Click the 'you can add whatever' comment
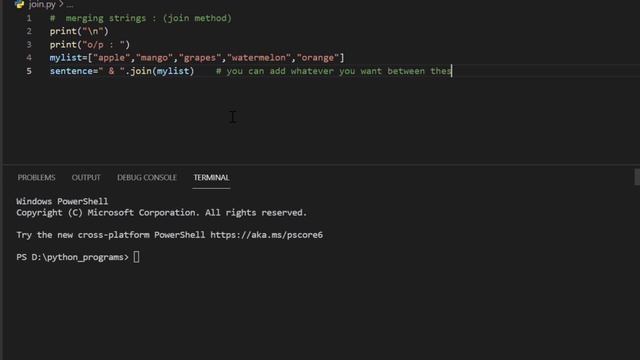Viewport: 640px width, 360px height. click(333, 71)
